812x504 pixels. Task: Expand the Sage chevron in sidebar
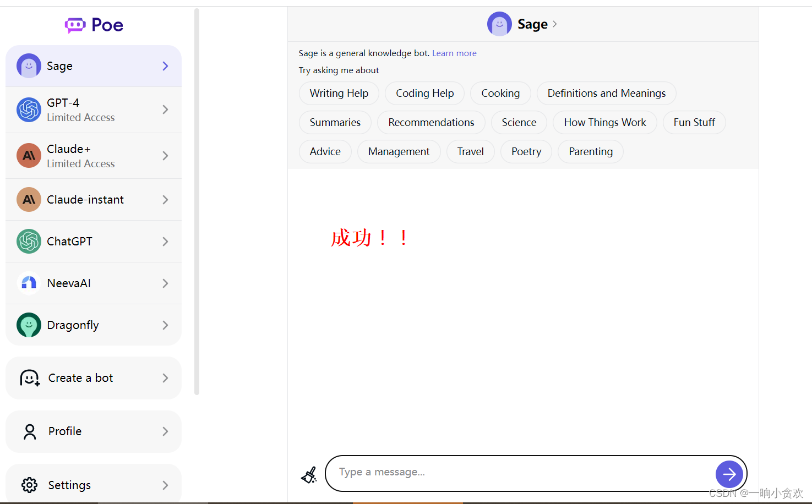165,66
